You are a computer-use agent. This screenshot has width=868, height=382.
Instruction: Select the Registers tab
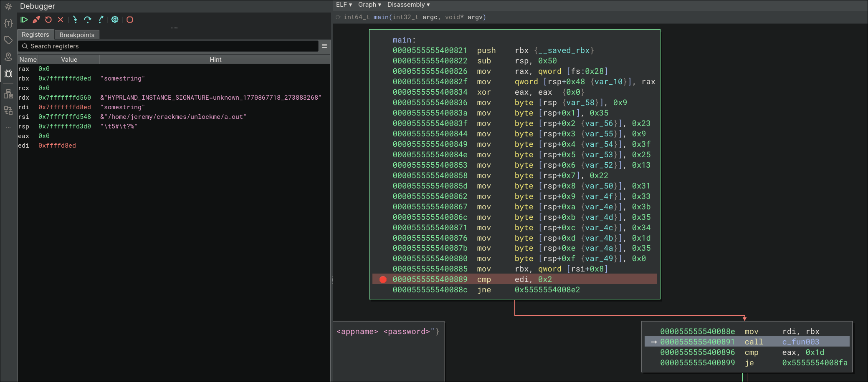click(35, 35)
